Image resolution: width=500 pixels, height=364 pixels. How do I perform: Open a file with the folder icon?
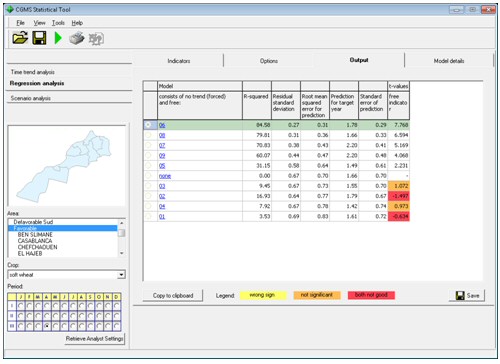pos(20,38)
